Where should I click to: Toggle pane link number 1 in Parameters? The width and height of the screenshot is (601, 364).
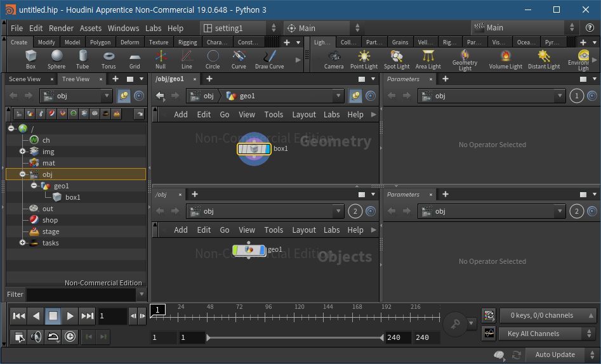tap(576, 96)
